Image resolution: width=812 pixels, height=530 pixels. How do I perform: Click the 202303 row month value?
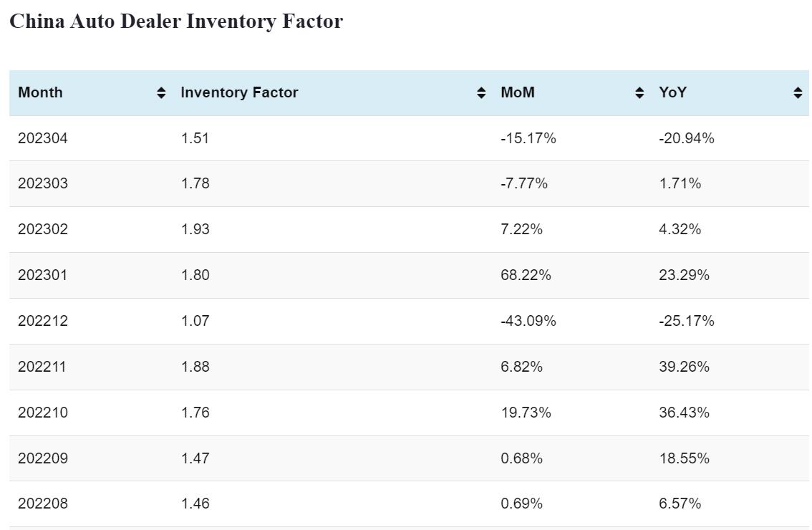pyautogui.click(x=43, y=183)
